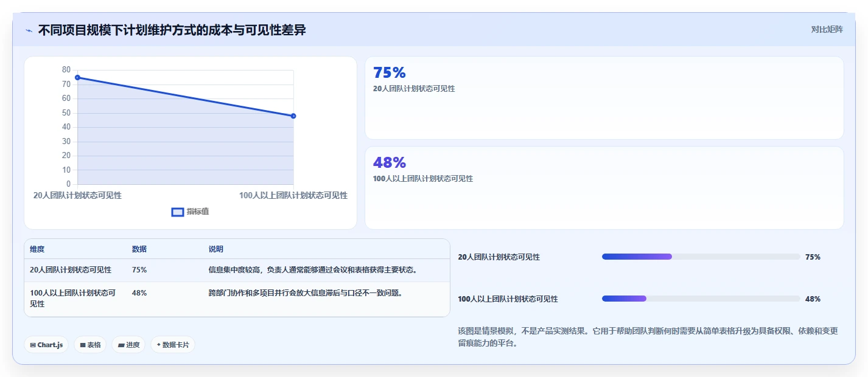Click 75% value right of progress bar
The image size is (868, 377).
tap(813, 257)
